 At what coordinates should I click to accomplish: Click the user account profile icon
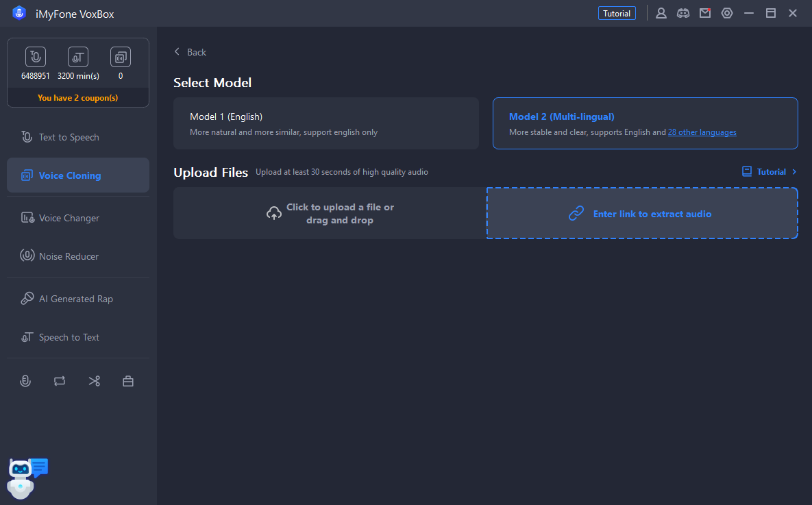pos(661,13)
